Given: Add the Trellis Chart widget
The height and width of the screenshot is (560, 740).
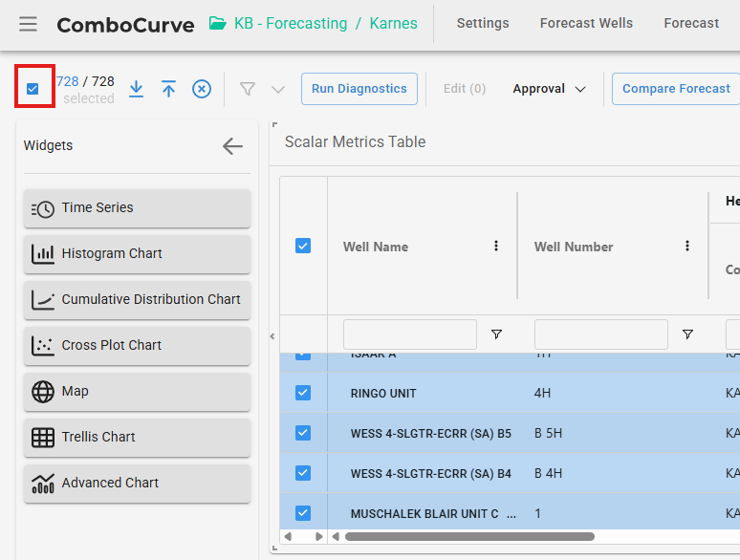Looking at the screenshot, I should coord(137,437).
